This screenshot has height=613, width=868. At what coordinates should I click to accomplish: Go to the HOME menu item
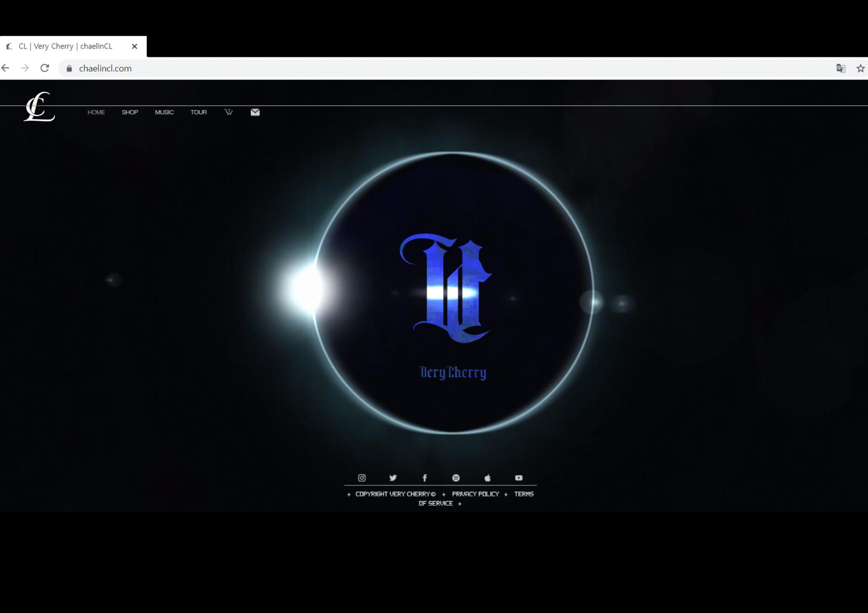coord(96,112)
